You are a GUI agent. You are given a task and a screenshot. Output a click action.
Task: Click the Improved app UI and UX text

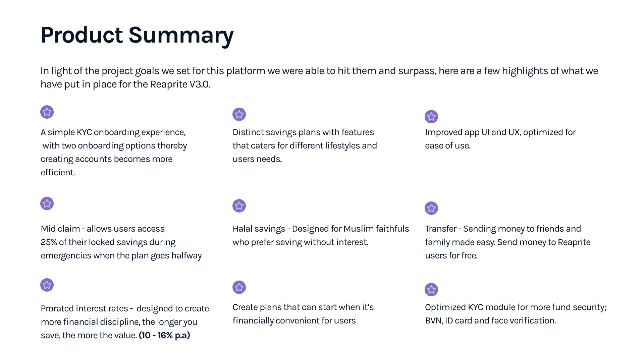tap(500, 139)
